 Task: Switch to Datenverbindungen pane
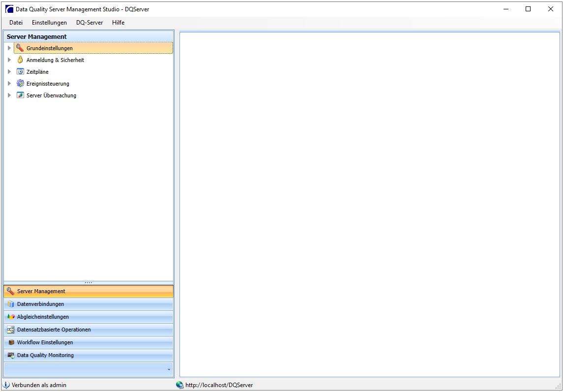(x=89, y=304)
